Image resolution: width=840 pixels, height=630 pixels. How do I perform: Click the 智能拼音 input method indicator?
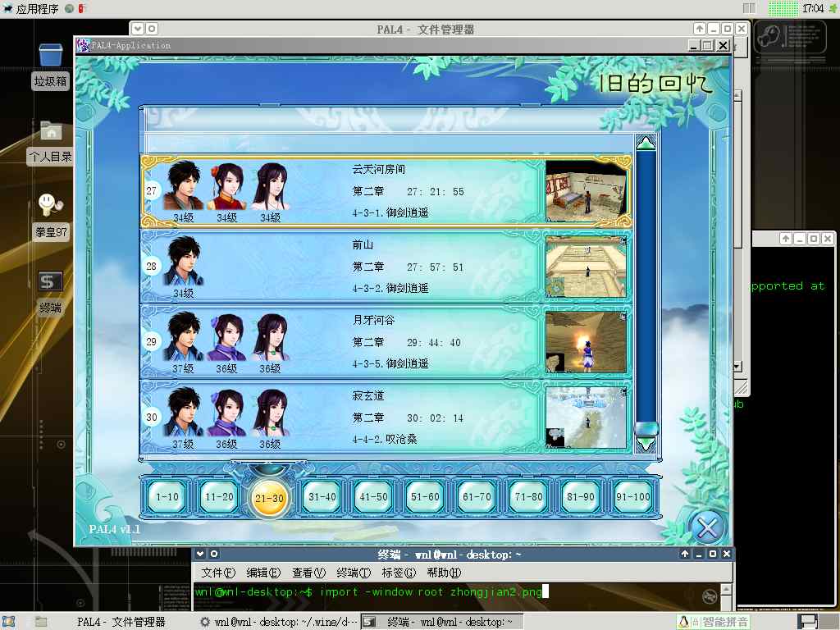713,622
